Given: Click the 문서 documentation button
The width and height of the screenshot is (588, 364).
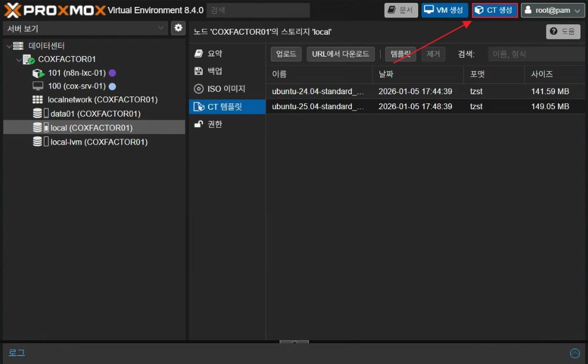Looking at the screenshot, I should tap(401, 10).
